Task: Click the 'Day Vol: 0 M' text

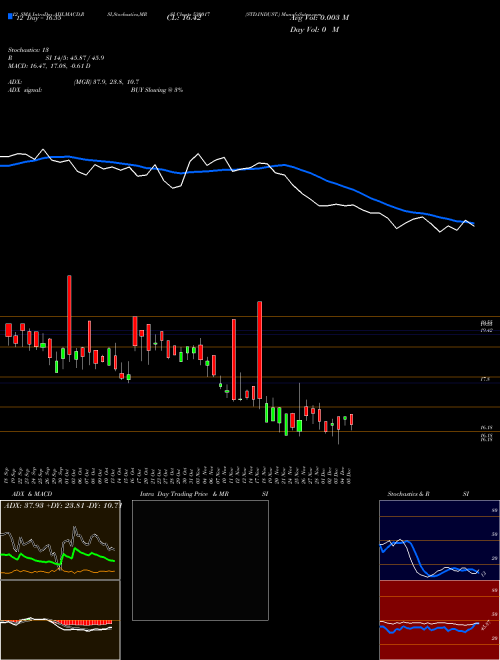Action: click(314, 29)
